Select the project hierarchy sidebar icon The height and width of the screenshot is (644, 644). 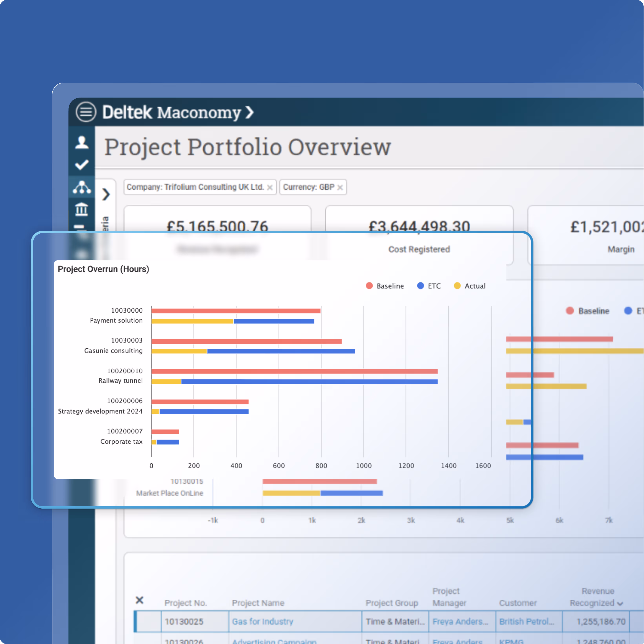click(x=82, y=187)
